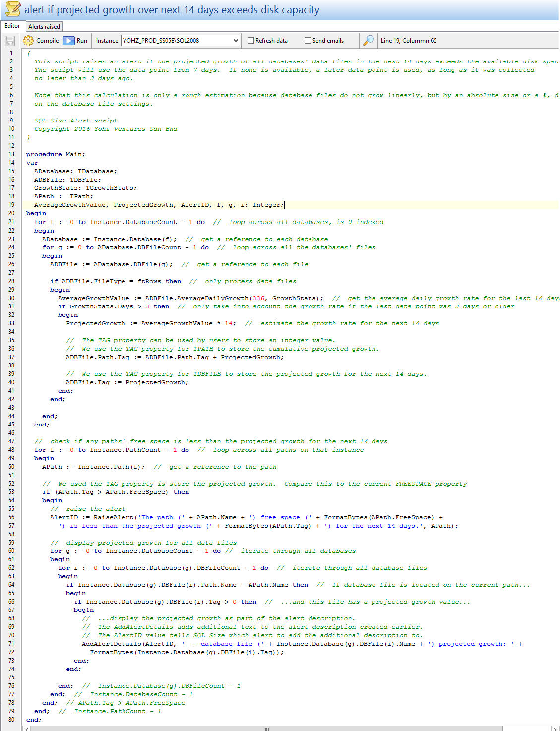
Task: Click the left arrow of the horizontal scrollbar
Action: [x=27, y=728]
